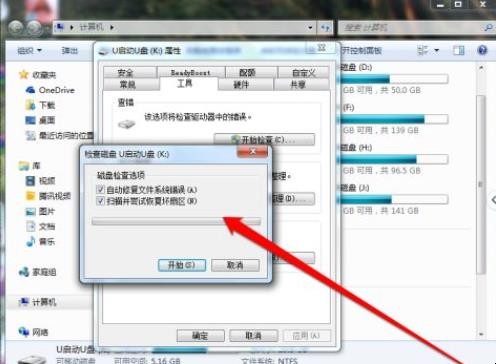496x364 pixels.
Task: Expand address bar history dropdown
Action: (310, 28)
